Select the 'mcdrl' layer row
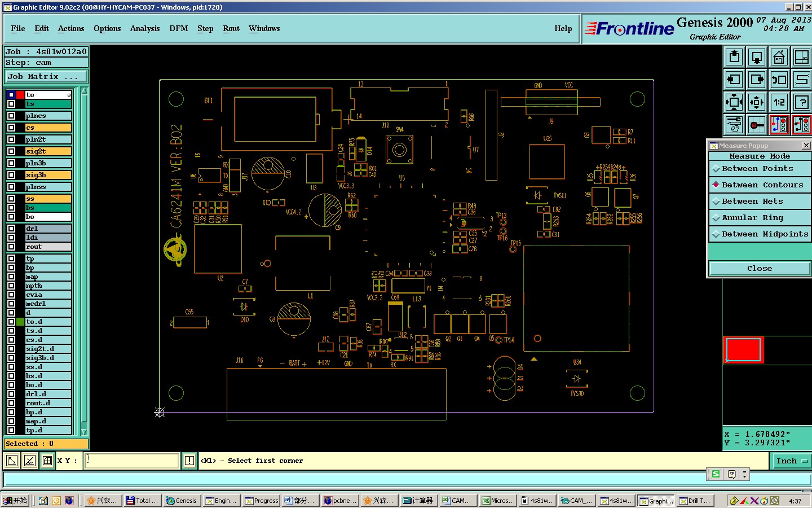The height and width of the screenshot is (508, 812). (48, 304)
